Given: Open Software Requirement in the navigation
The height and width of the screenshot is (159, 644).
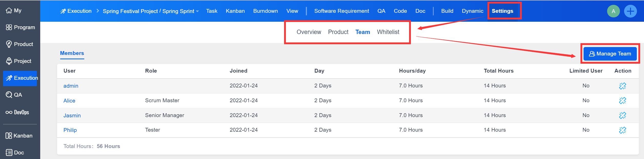Looking at the screenshot, I should [341, 11].
